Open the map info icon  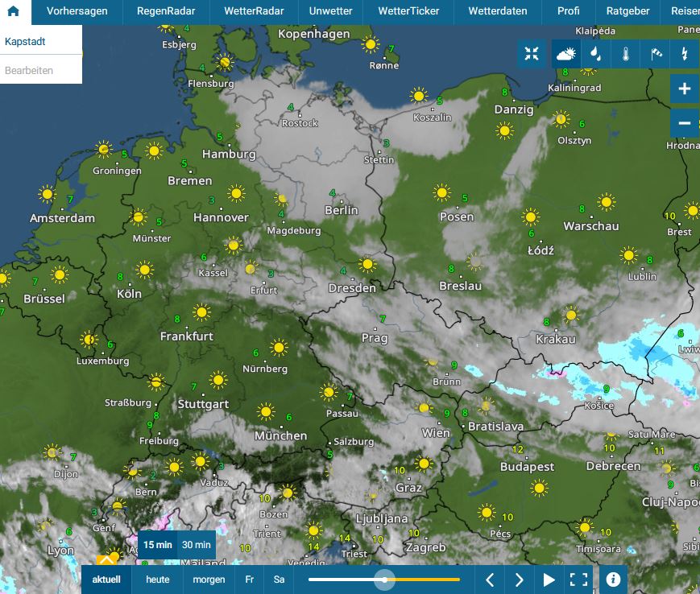(x=613, y=580)
